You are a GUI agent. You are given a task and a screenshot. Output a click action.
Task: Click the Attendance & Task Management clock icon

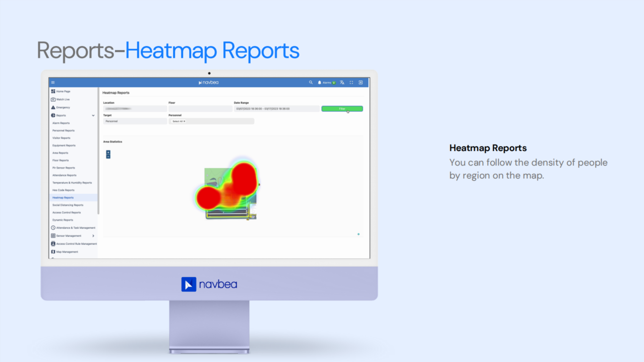[x=53, y=228]
